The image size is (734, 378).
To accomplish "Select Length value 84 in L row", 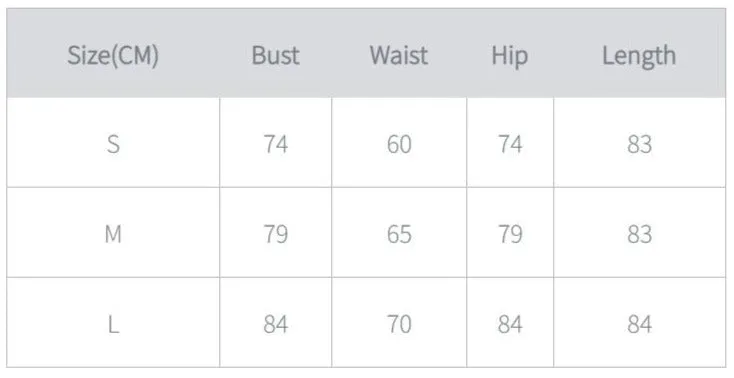I will point(639,324).
